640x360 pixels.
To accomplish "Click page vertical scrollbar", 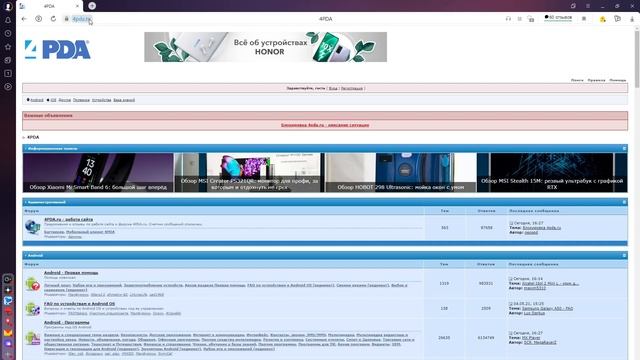I will [x=637, y=59].
